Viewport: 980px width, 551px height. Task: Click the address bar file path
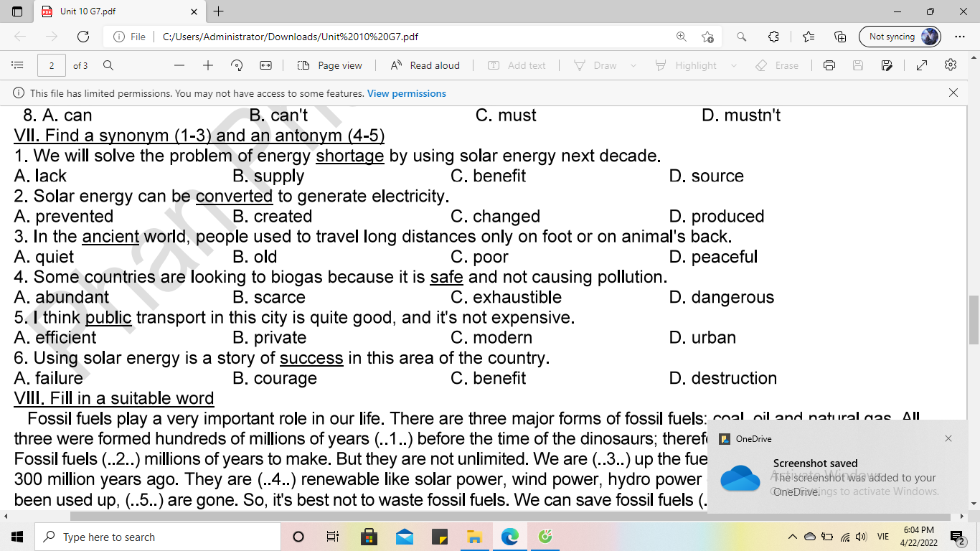[291, 37]
